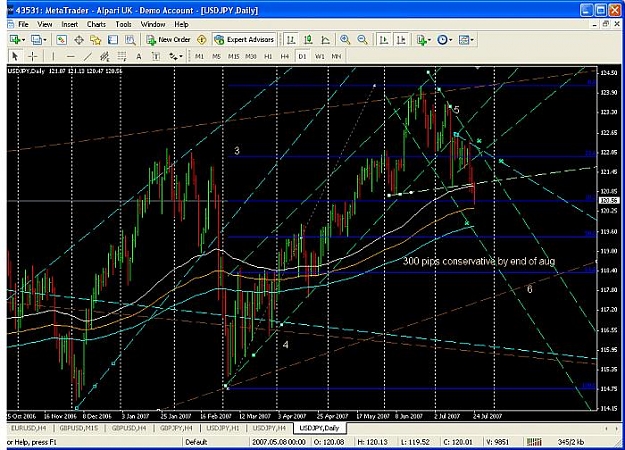Switch to the GBPUSD,M15 chart tab

coord(79,428)
